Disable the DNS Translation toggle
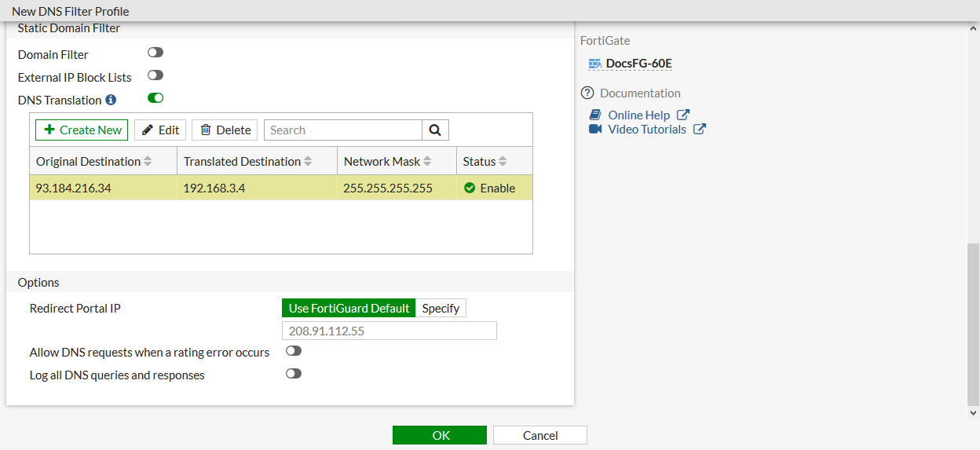Screen dimensions: 980x450 pos(155,98)
